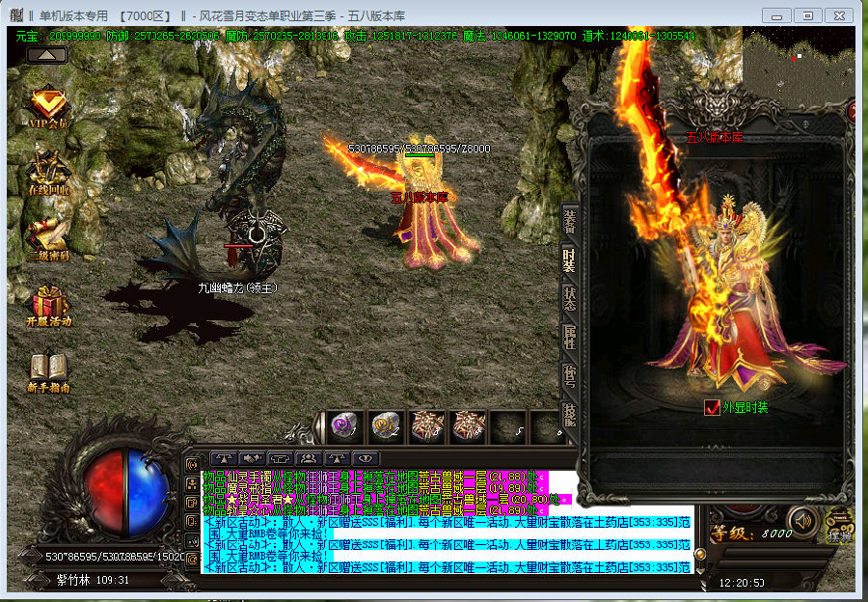Open the 开服活动 gift box icon
The width and height of the screenshot is (868, 602).
pyautogui.click(x=49, y=306)
